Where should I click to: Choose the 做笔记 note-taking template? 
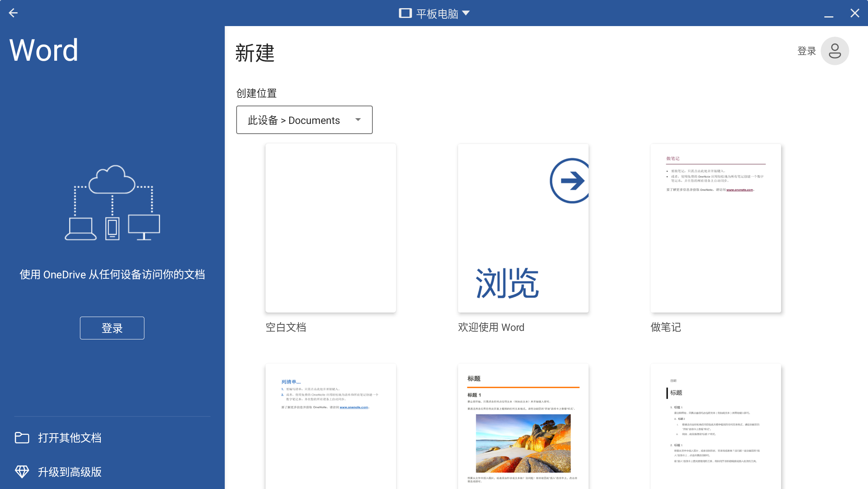coord(715,228)
